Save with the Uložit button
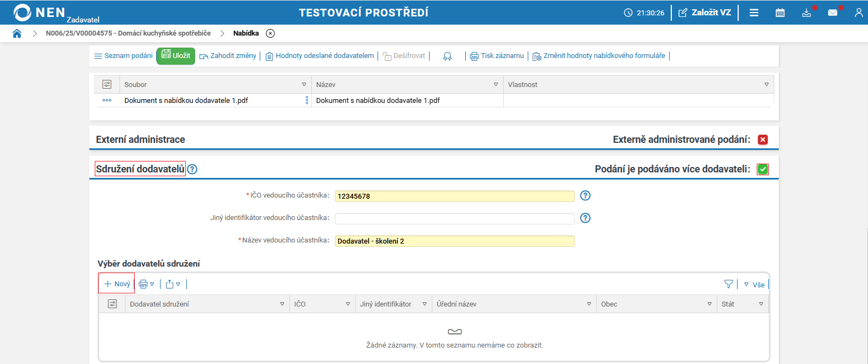868x364 pixels. (x=176, y=56)
